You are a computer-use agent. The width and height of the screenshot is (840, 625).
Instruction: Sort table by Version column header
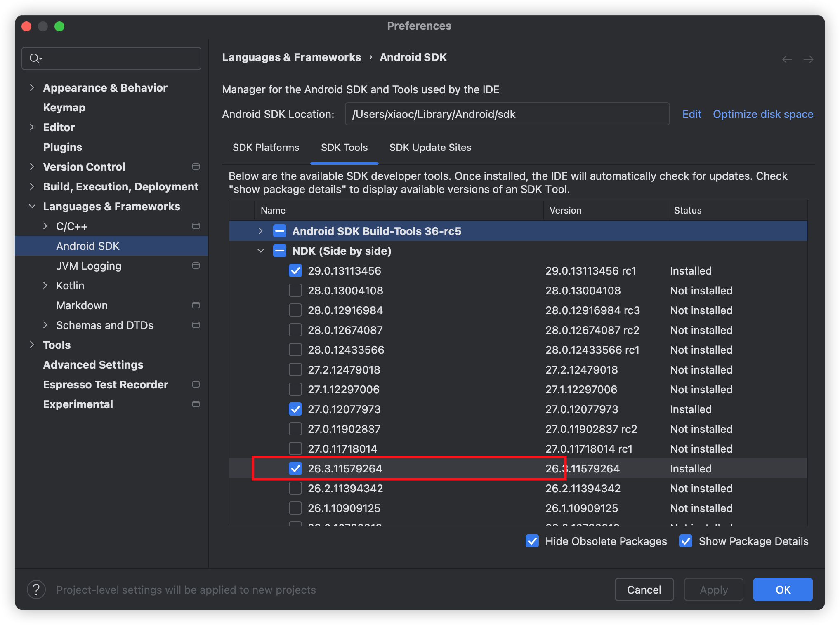pyautogui.click(x=606, y=210)
